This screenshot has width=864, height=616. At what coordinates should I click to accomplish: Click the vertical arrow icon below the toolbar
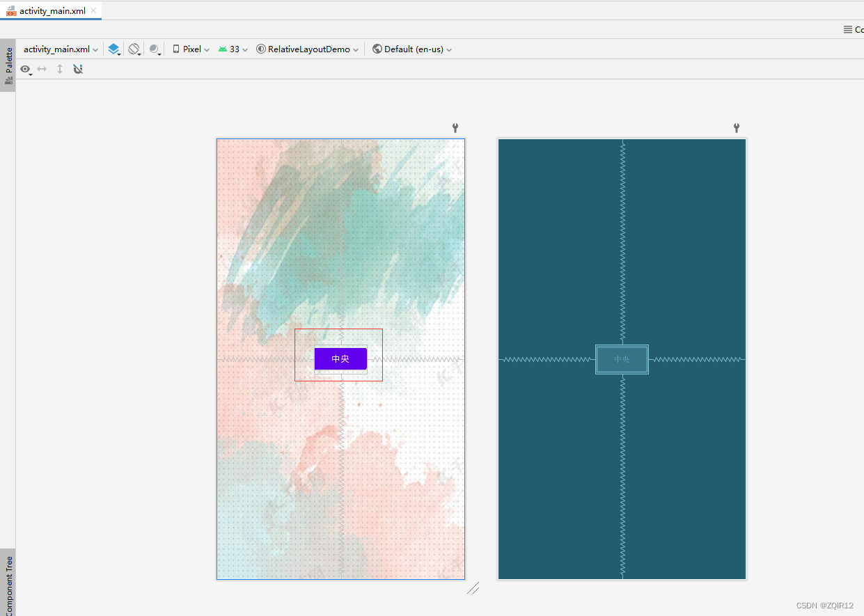pos(59,69)
